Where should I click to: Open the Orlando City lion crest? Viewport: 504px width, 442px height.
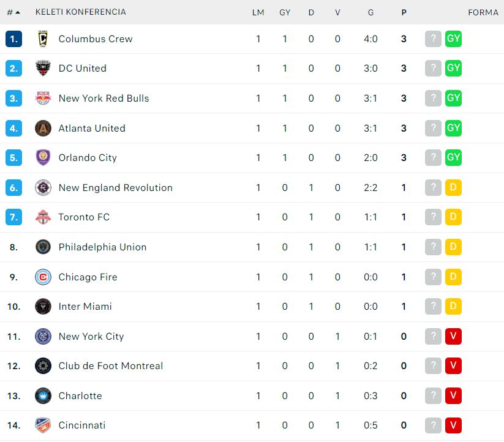click(x=43, y=157)
